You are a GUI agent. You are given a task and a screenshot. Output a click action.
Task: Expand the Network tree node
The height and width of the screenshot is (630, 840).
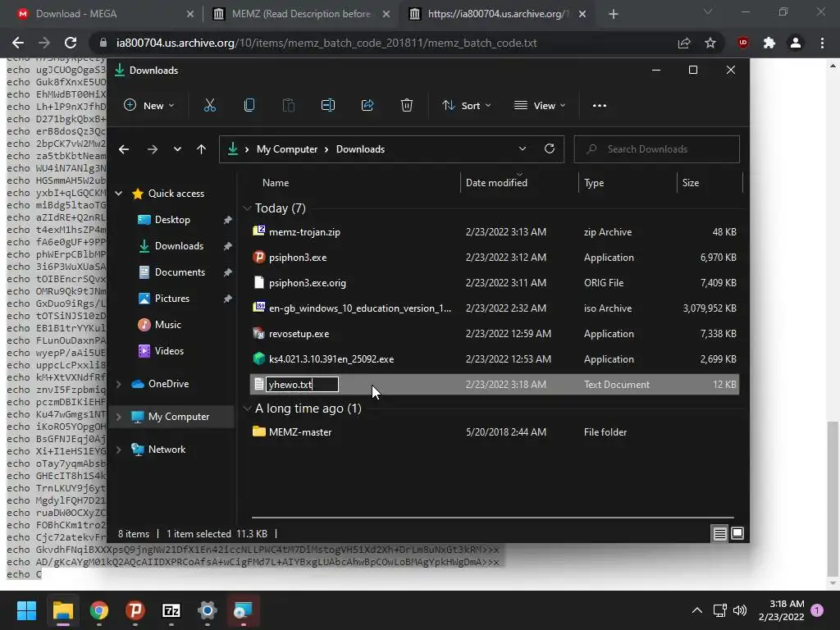point(119,450)
